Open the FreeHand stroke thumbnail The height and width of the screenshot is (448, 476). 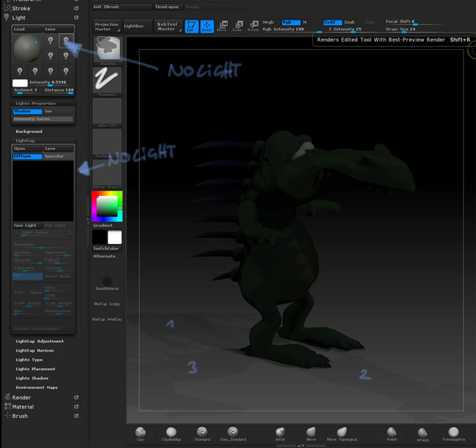coord(107,80)
